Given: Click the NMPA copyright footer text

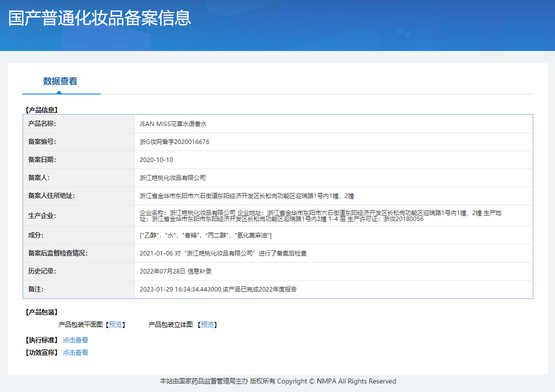Looking at the screenshot, I should (277, 381).
